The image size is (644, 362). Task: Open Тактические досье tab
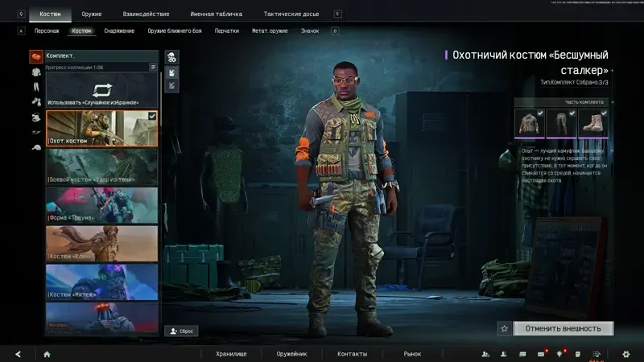click(291, 14)
